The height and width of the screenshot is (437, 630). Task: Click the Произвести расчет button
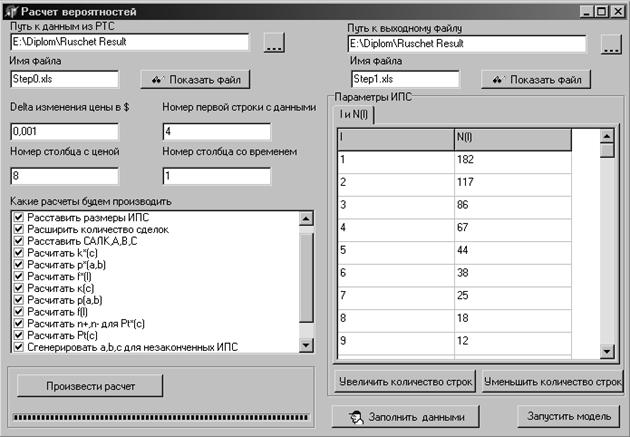click(x=90, y=386)
